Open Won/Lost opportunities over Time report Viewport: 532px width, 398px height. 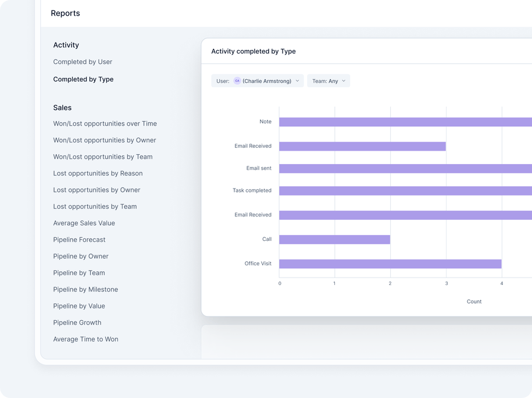(105, 123)
